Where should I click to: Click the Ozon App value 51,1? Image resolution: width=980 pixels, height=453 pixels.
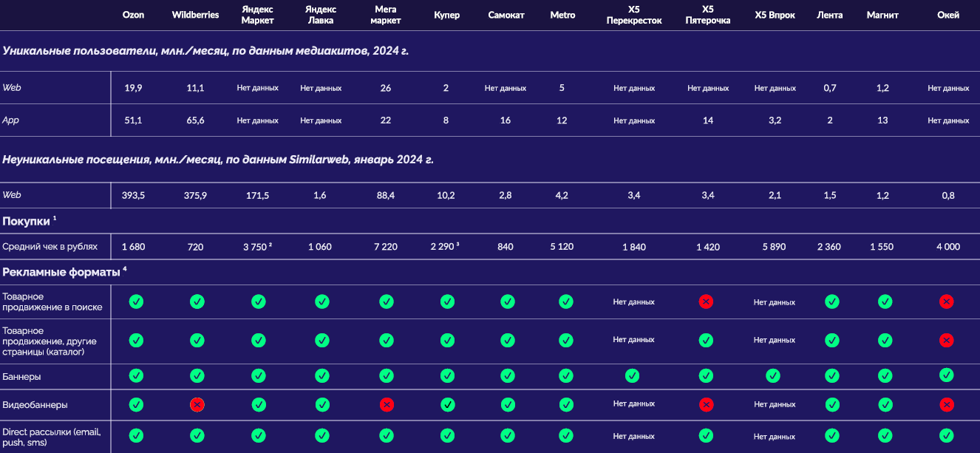[133, 120]
